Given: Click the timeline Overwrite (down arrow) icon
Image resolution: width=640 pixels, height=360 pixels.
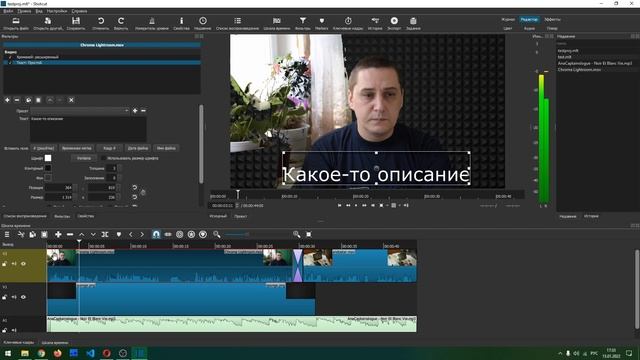Looking at the screenshot, I should click(93, 234).
